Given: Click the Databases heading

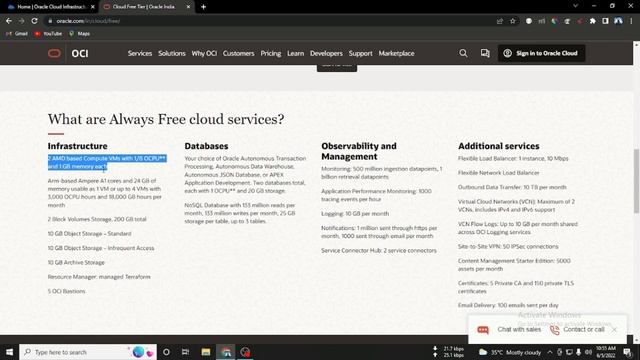Looking at the screenshot, I should 206,146.
